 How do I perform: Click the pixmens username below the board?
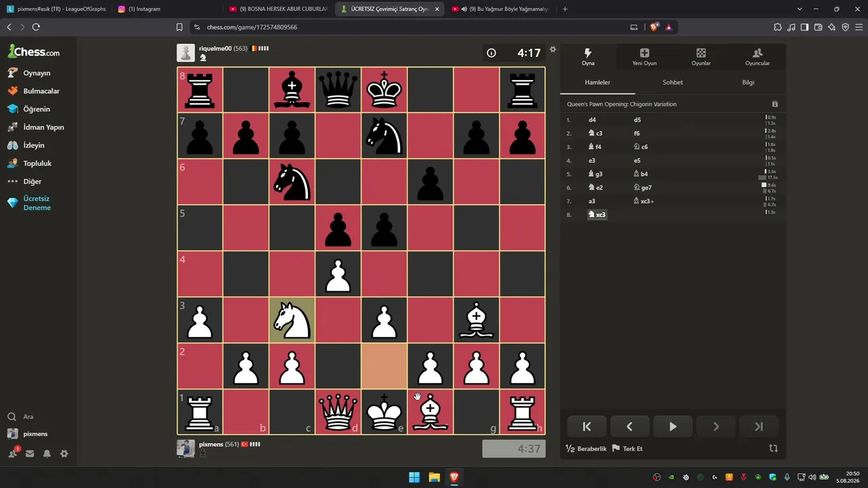[x=211, y=444]
